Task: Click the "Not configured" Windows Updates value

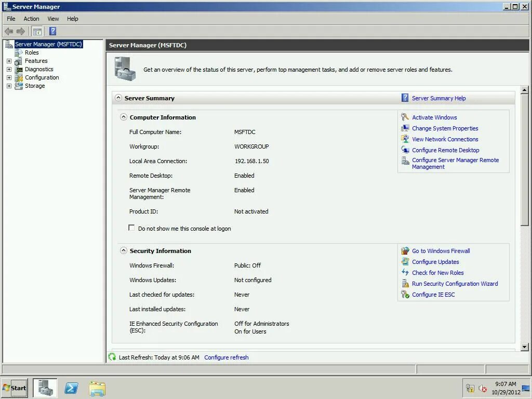Action: tap(253, 280)
